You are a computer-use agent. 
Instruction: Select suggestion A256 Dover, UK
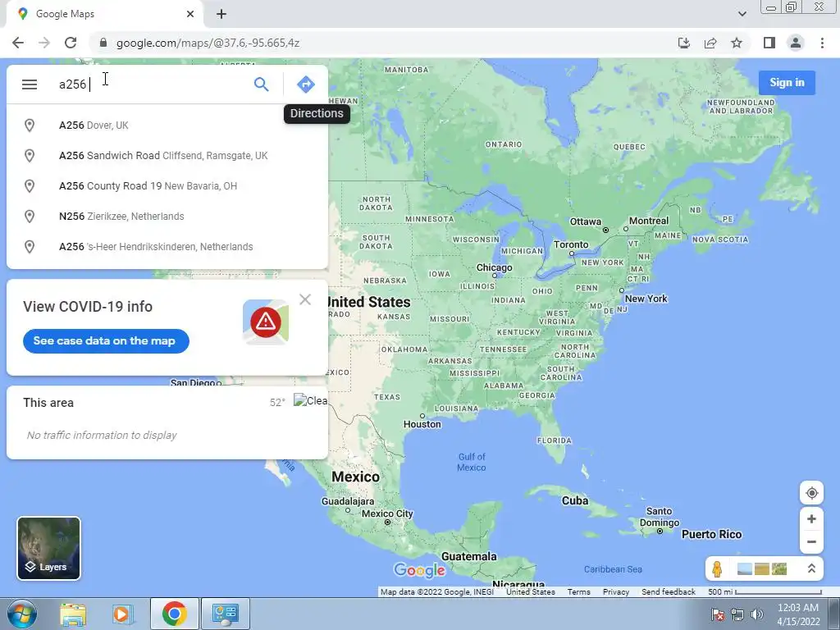point(167,126)
